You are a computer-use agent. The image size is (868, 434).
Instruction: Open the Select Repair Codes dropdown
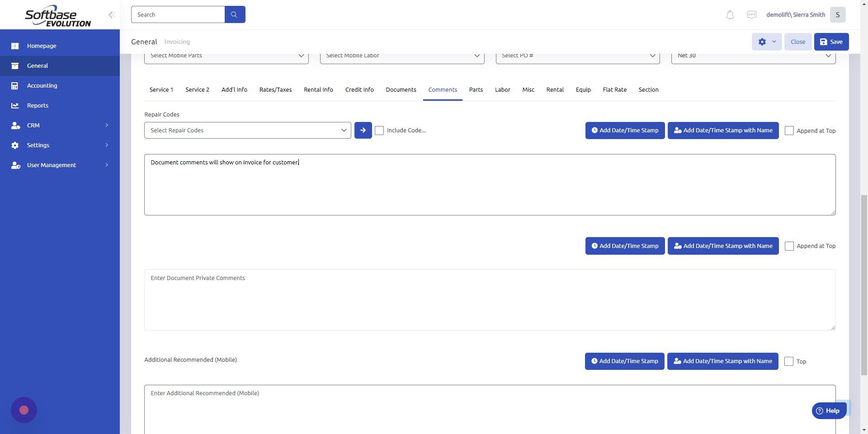pyautogui.click(x=247, y=130)
